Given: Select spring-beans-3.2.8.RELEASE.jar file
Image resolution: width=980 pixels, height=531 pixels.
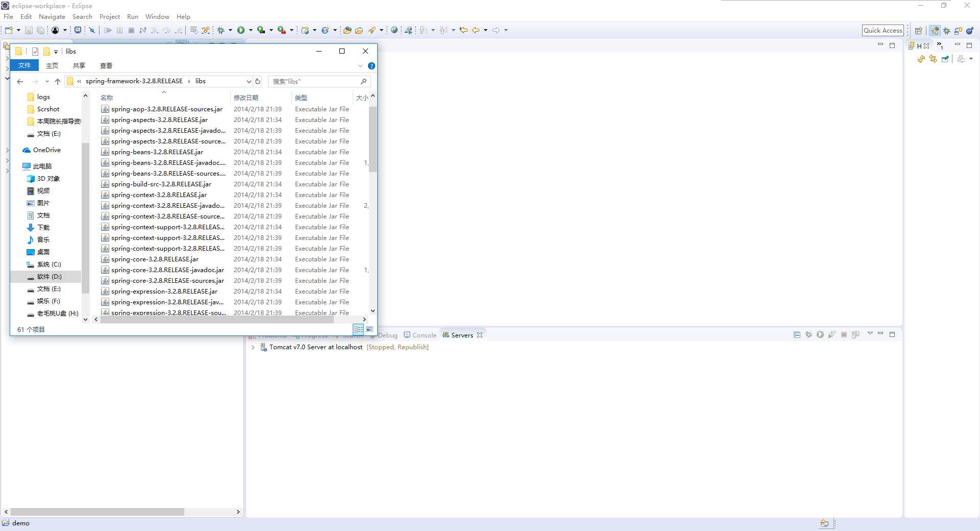Looking at the screenshot, I should 157,152.
